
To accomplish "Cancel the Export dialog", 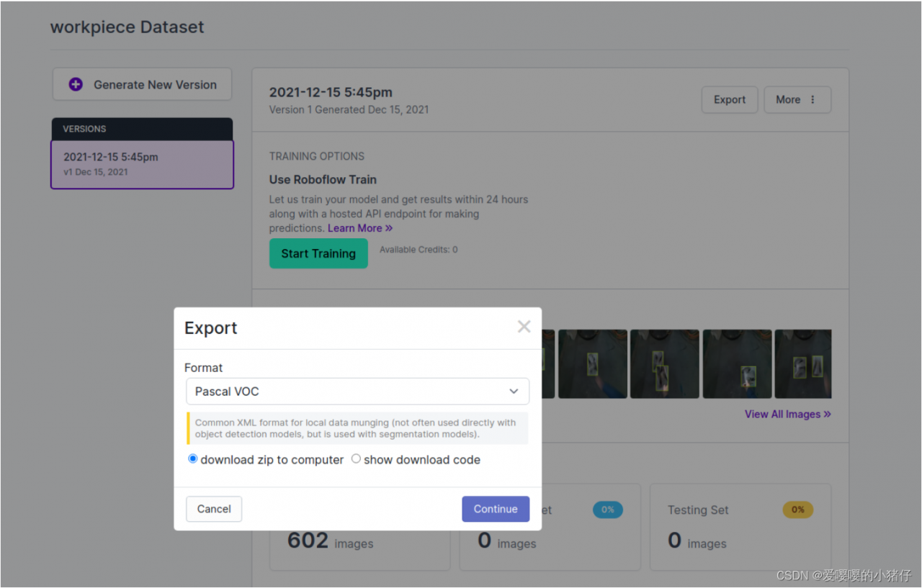I will [x=214, y=509].
